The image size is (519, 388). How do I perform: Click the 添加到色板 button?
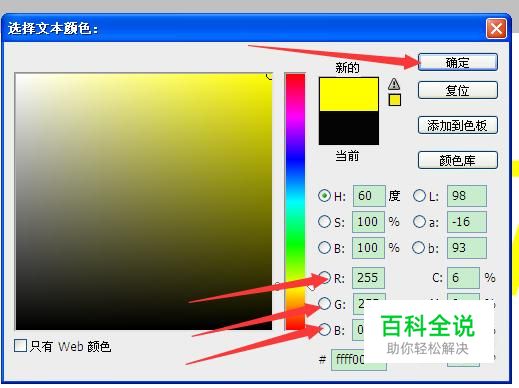[x=458, y=125]
